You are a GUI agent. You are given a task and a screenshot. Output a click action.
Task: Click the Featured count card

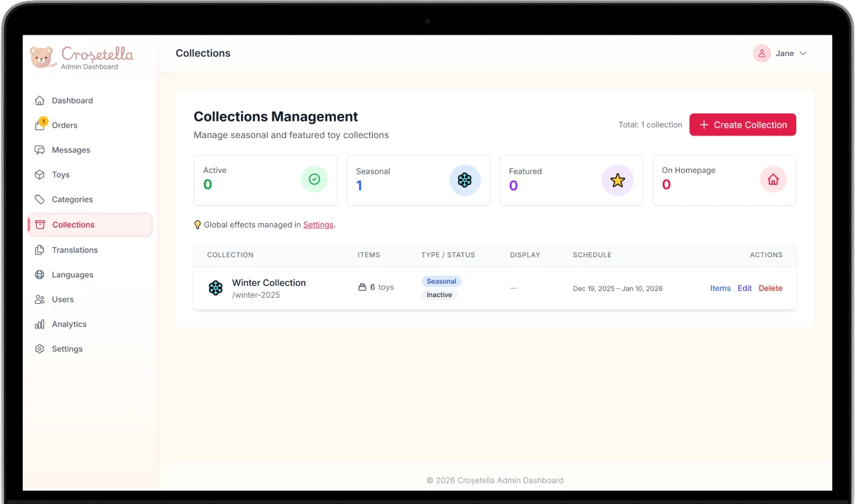pyautogui.click(x=571, y=180)
